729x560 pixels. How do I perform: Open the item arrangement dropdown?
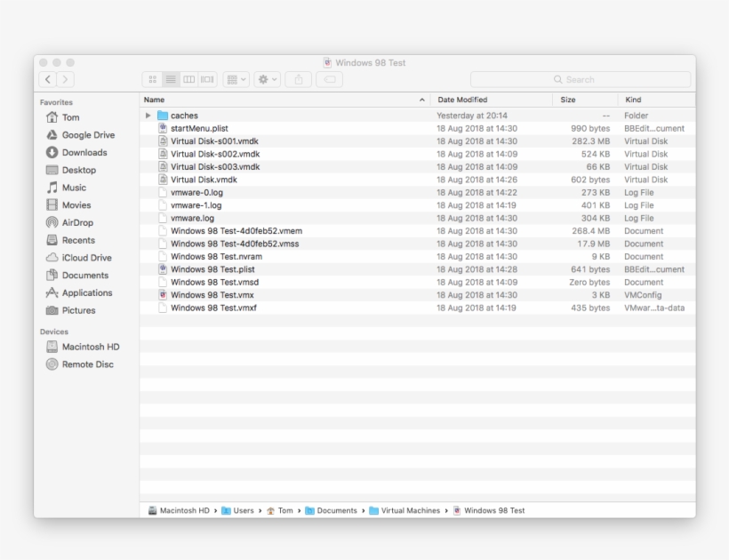(236, 79)
